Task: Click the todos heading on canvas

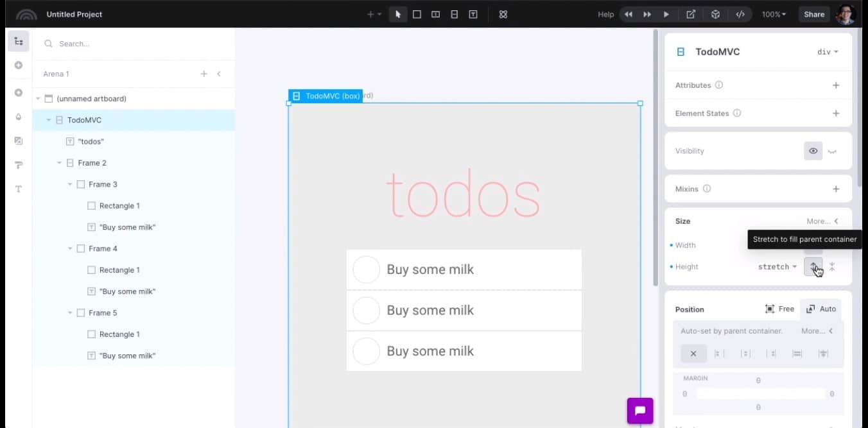Action: coord(463,194)
